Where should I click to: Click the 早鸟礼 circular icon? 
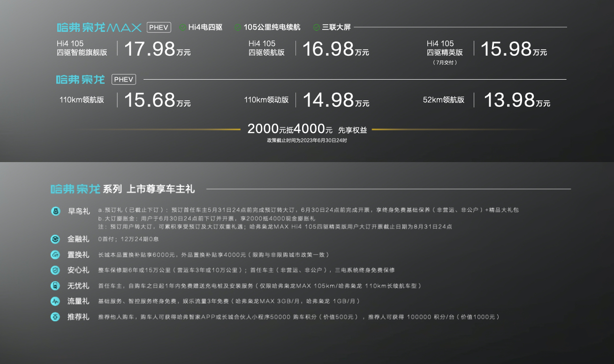tap(55, 212)
